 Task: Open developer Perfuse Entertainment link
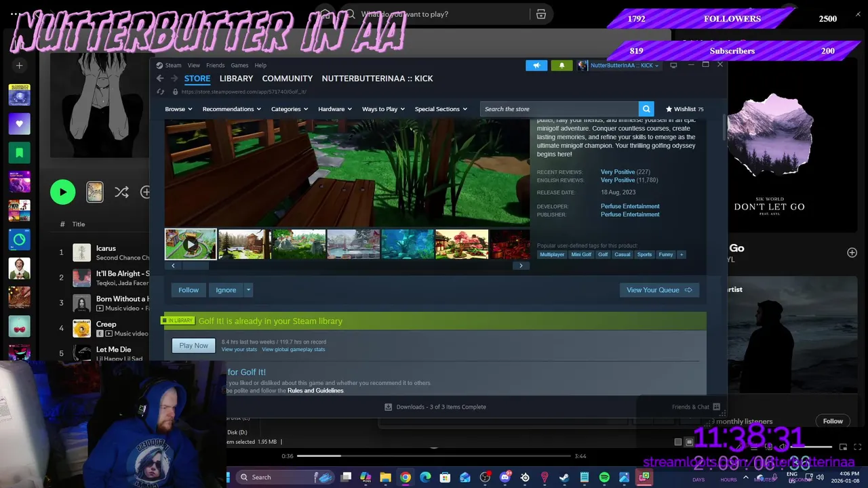(630, 206)
